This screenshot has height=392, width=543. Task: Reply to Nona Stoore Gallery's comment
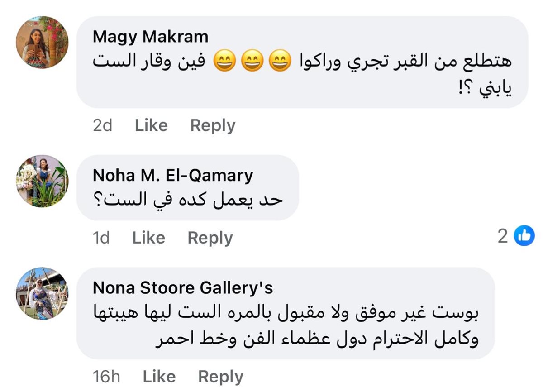click(220, 377)
